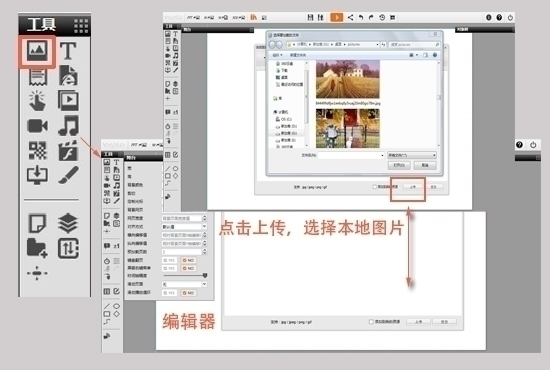This screenshot has height=370, width=550.
Task: Open the grid view icon on the 工具 header
Action: [x=81, y=26]
